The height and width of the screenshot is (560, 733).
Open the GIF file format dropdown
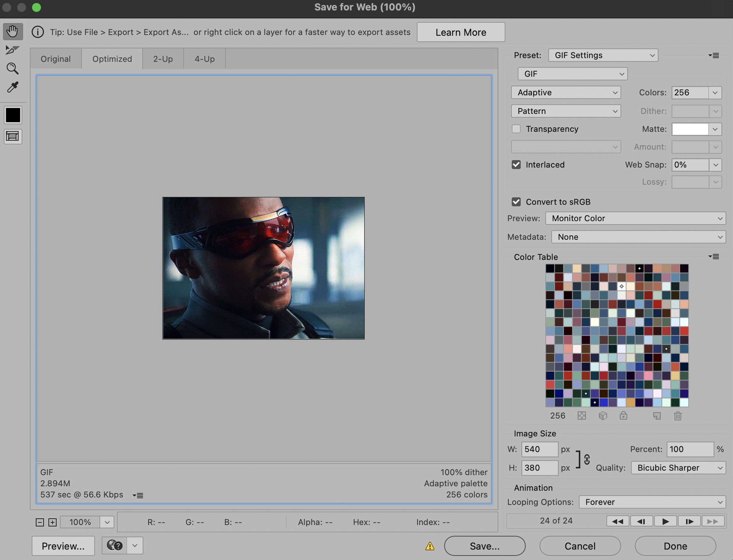(x=573, y=74)
